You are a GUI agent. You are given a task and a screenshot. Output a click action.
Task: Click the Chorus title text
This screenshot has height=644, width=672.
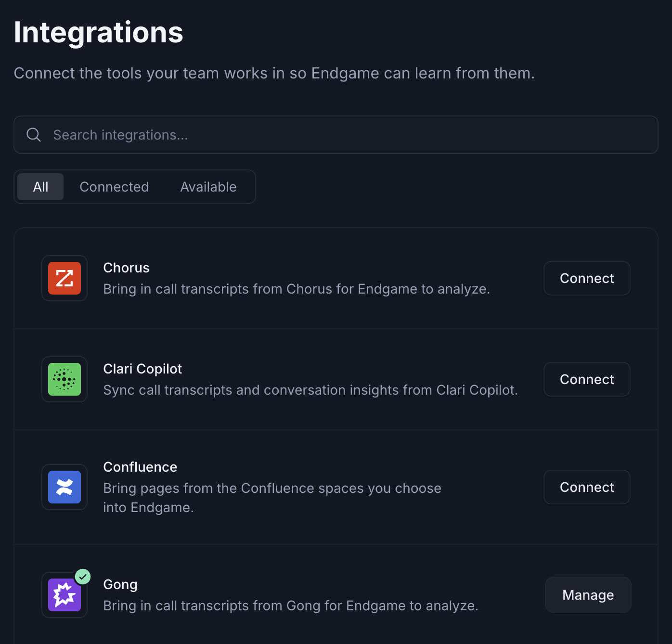click(x=126, y=268)
